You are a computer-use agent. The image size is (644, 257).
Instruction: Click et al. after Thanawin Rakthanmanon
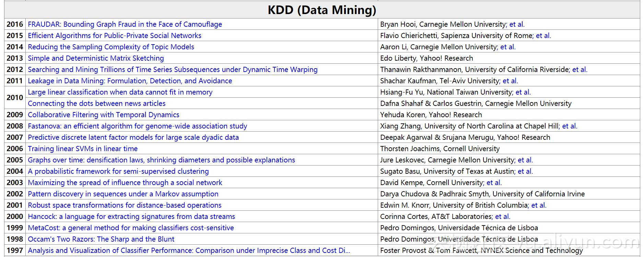pos(579,70)
